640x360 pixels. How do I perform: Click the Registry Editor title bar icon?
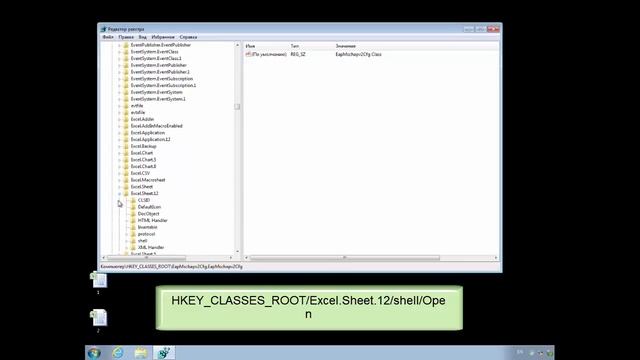click(103, 29)
